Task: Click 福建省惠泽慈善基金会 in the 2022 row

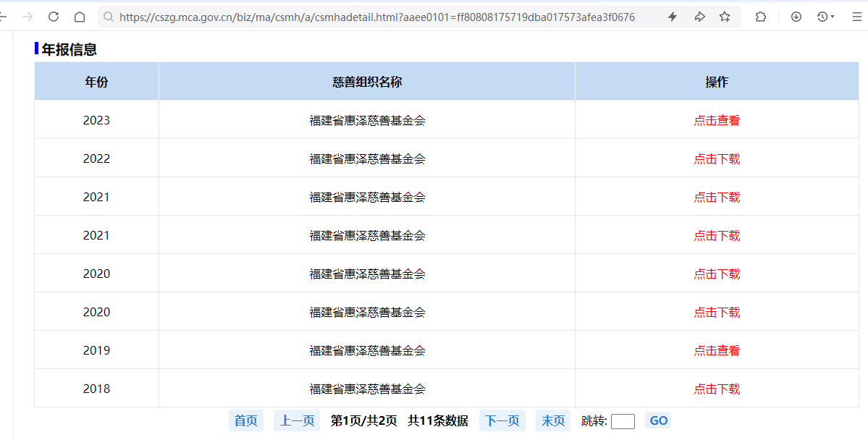Action: point(367,158)
